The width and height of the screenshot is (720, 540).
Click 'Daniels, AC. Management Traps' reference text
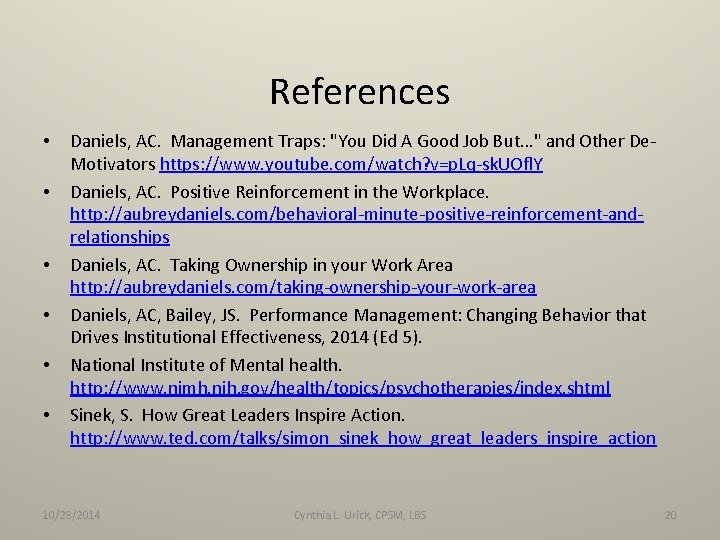click(x=197, y=141)
